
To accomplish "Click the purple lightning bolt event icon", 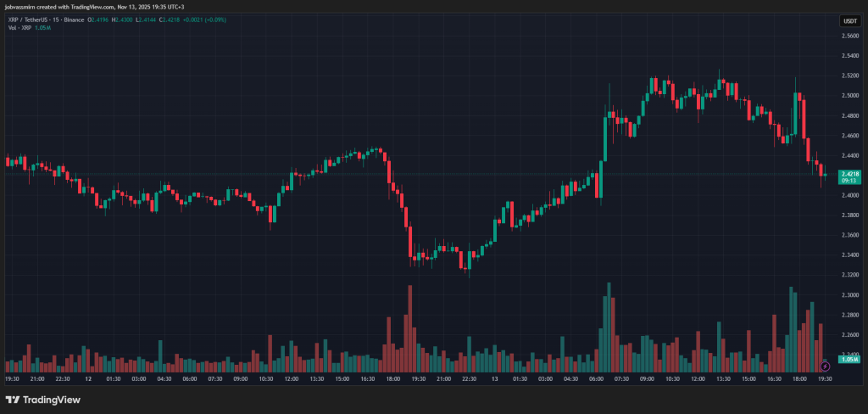I will (826, 366).
